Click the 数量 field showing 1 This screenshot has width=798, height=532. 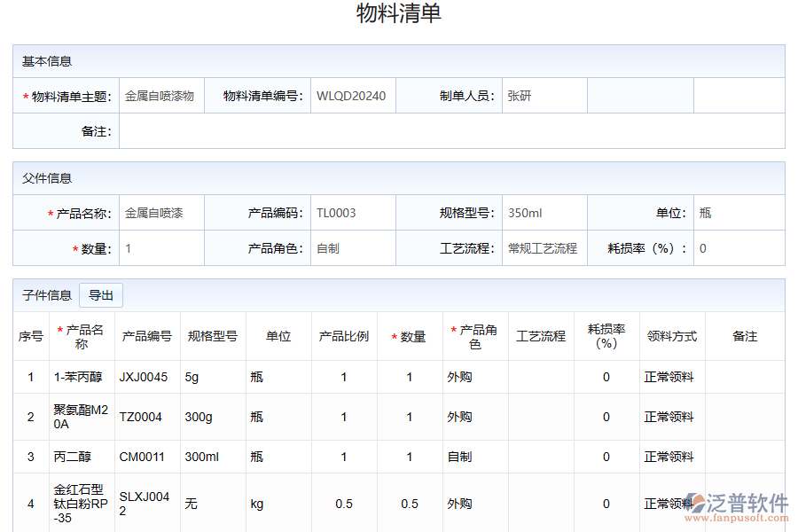pos(160,248)
